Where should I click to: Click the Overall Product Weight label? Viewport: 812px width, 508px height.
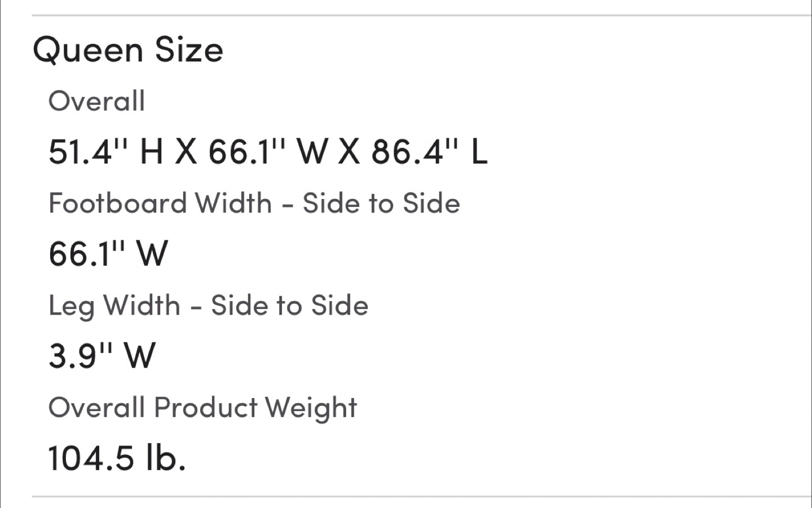203,408
